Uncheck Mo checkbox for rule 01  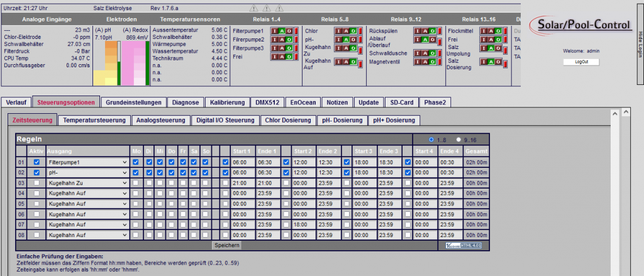[x=136, y=162]
